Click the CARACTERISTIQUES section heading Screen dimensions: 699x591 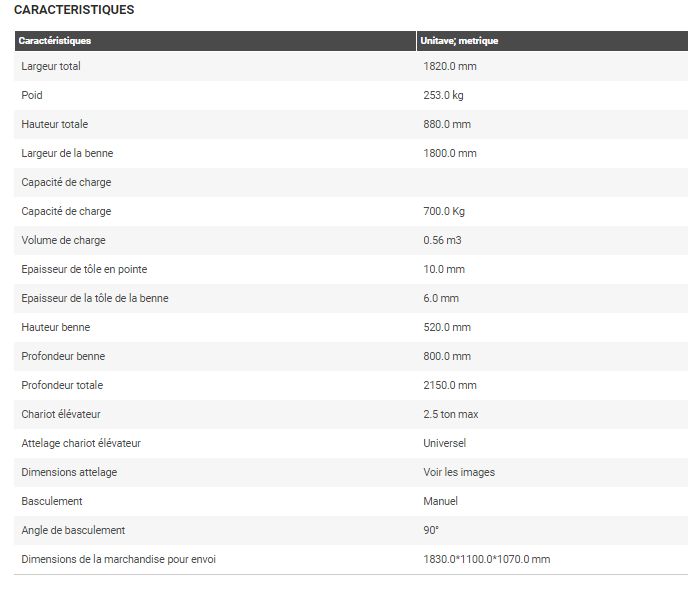pyautogui.click(x=74, y=10)
